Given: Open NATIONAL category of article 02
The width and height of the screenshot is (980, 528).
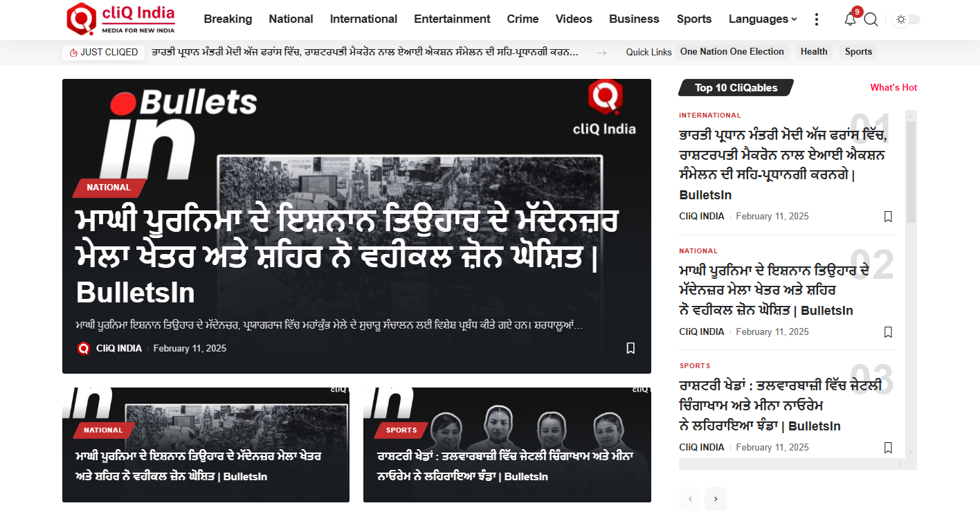Looking at the screenshot, I should pyautogui.click(x=698, y=251).
